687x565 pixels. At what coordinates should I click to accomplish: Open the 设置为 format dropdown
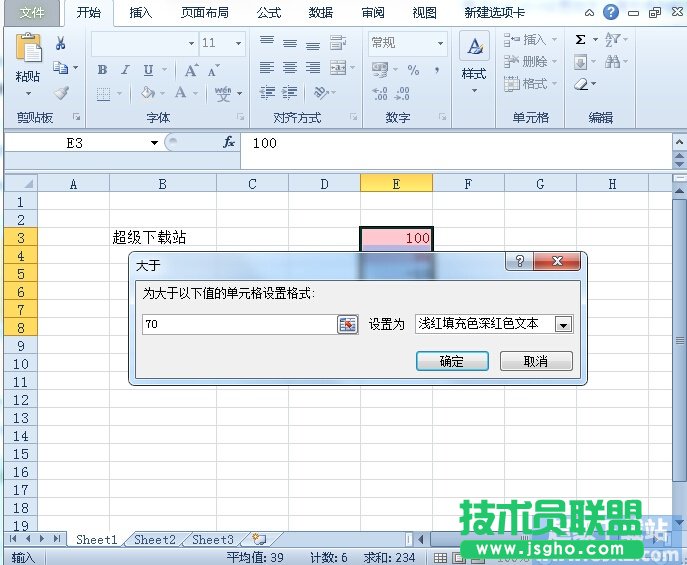[x=563, y=324]
